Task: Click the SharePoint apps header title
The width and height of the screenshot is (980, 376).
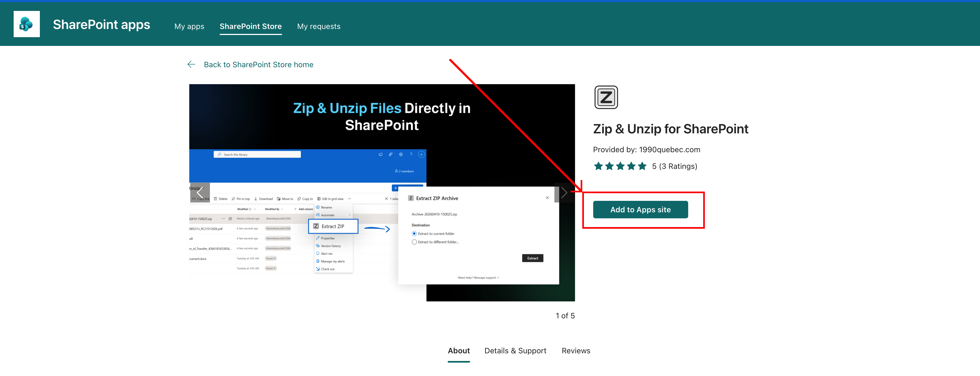Action: pyautogui.click(x=102, y=24)
